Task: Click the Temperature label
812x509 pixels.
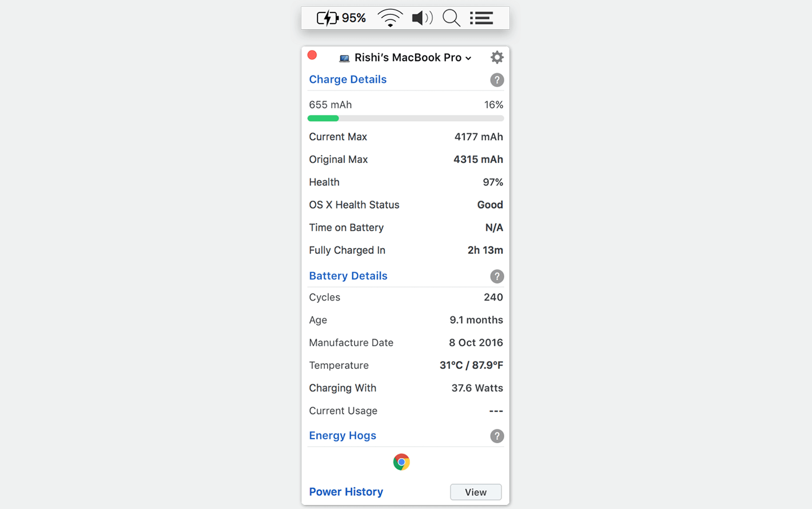Action: tap(339, 365)
